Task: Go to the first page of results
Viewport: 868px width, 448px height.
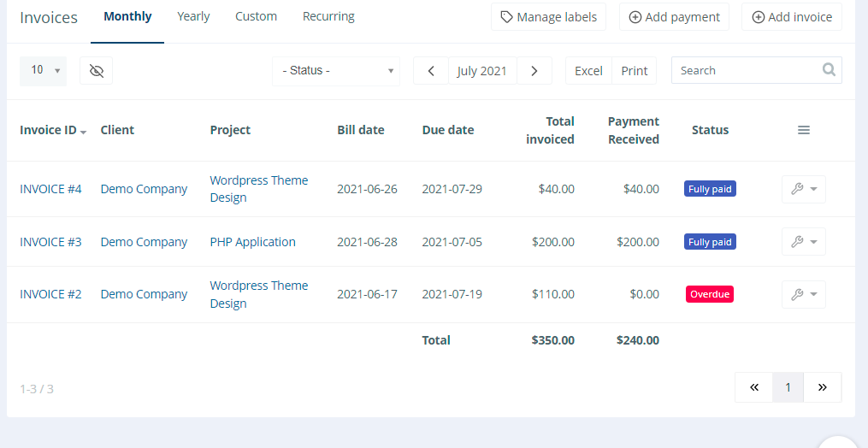Action: pos(753,387)
